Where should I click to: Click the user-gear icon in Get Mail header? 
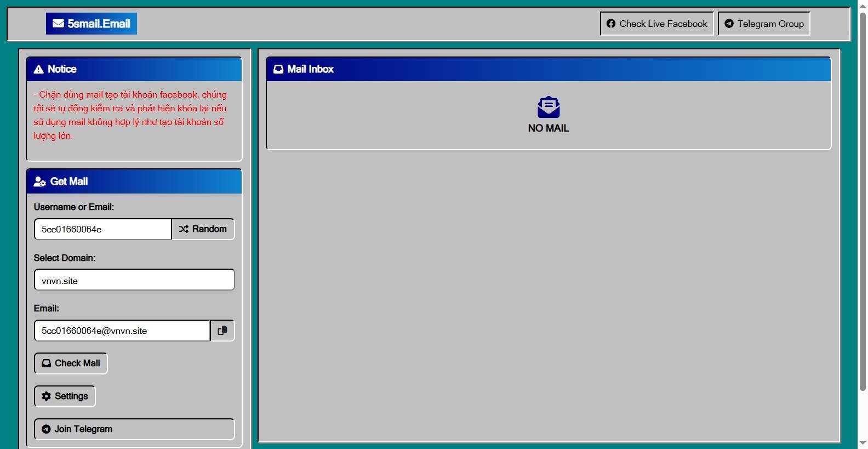pos(39,181)
